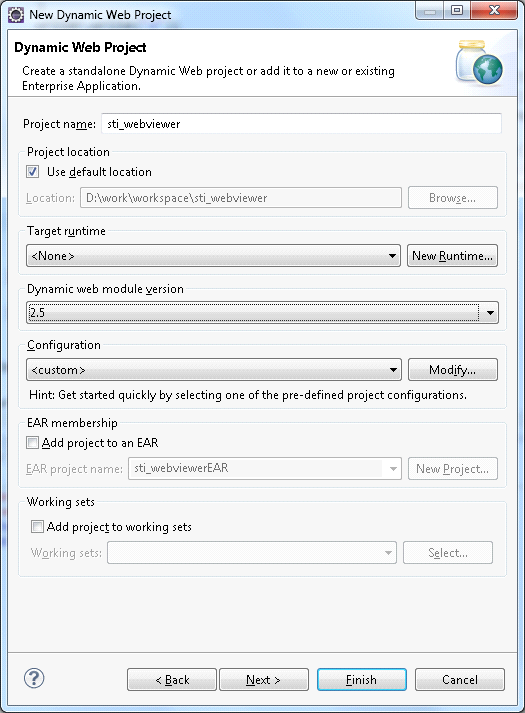Click the help question mark icon
The width and height of the screenshot is (525, 713).
[x=34, y=678]
